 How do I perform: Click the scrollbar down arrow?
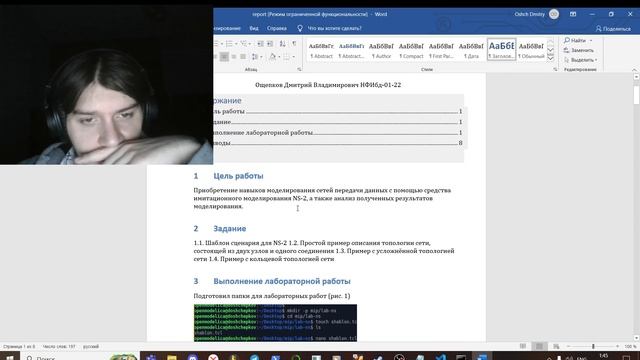pos(636,338)
